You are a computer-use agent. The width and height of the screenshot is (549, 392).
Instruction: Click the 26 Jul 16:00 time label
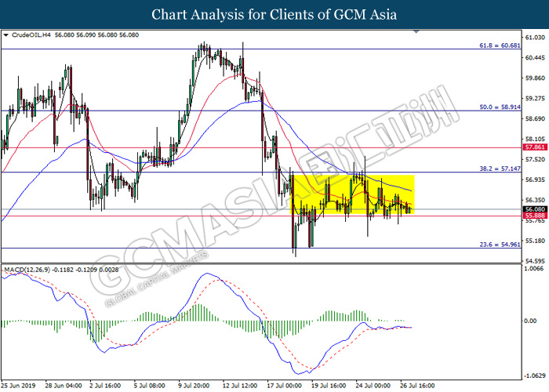(417, 386)
